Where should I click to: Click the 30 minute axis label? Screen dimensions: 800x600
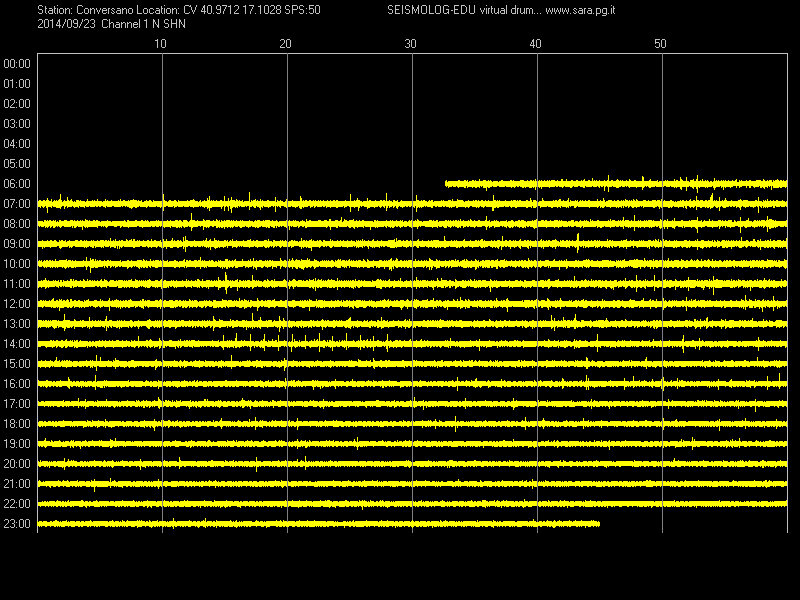coord(410,44)
